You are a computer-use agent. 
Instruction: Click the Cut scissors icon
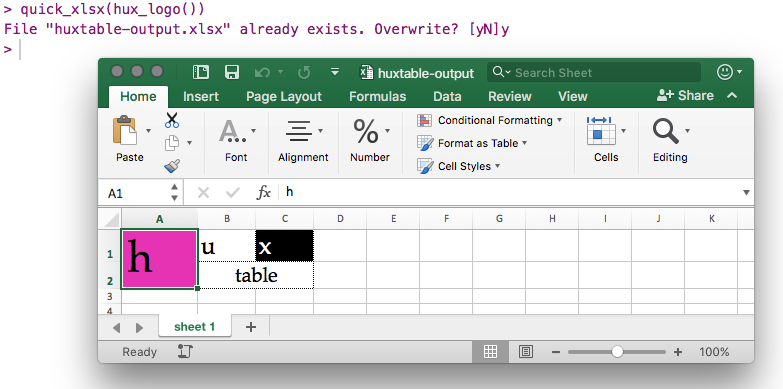[x=172, y=120]
